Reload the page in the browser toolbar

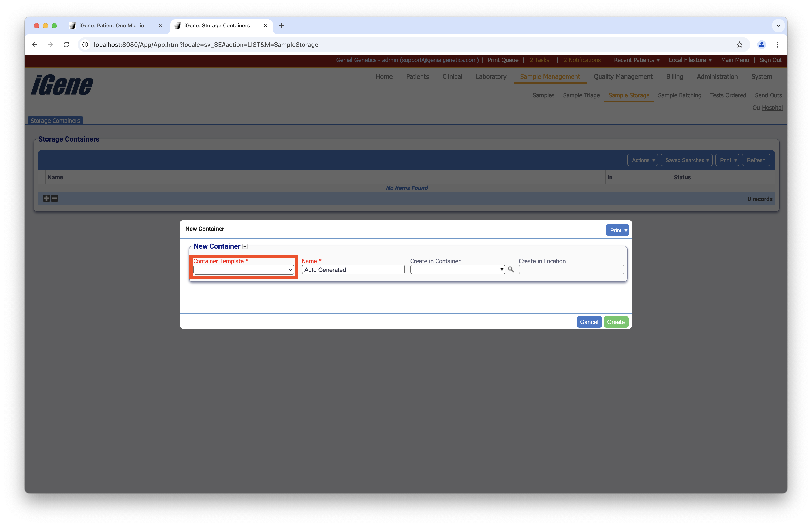click(66, 44)
